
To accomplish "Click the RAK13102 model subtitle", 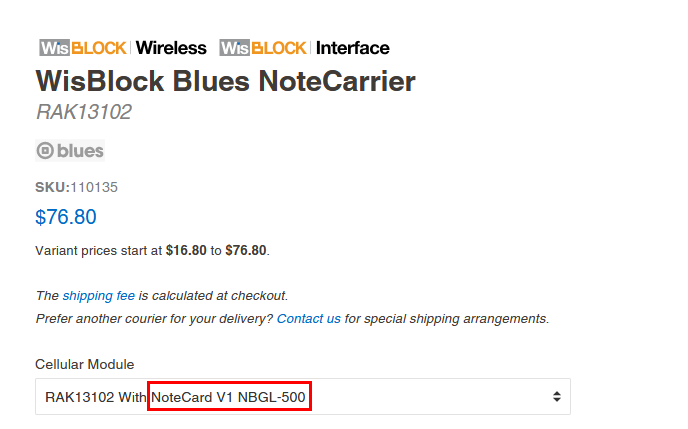I will tap(83, 112).
